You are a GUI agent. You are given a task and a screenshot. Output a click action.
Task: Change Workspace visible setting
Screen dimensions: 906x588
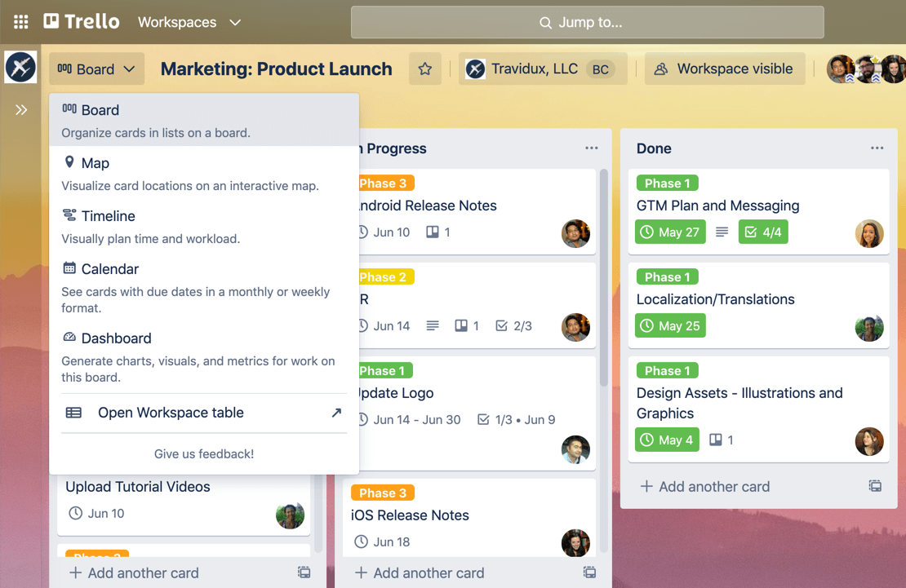(x=724, y=69)
